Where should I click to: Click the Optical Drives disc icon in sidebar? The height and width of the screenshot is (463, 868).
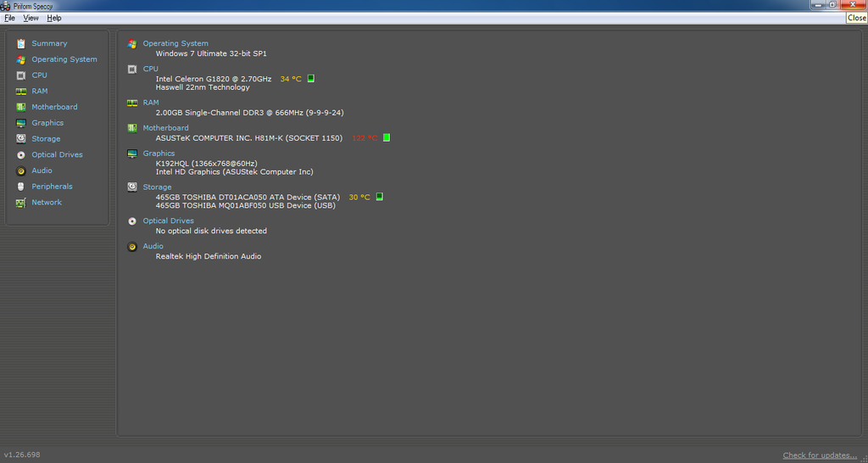pos(21,155)
